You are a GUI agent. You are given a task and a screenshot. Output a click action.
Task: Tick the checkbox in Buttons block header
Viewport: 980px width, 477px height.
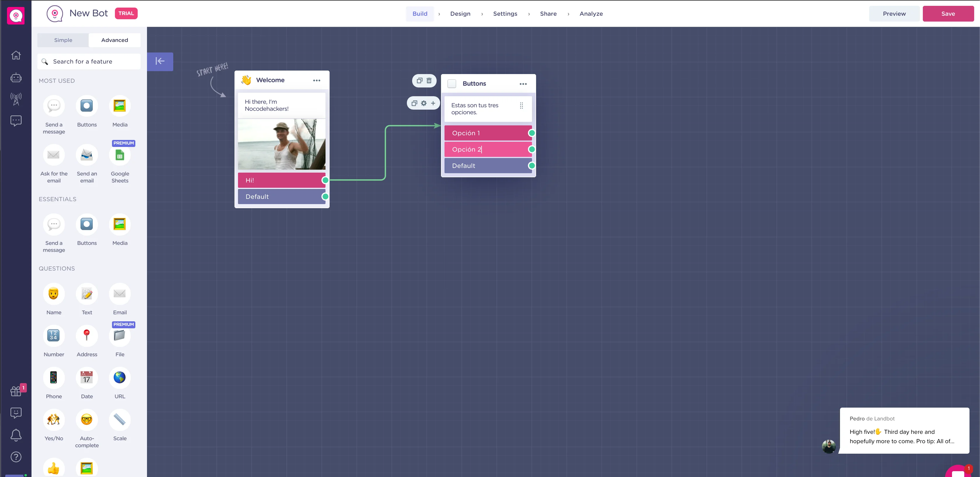(x=452, y=84)
